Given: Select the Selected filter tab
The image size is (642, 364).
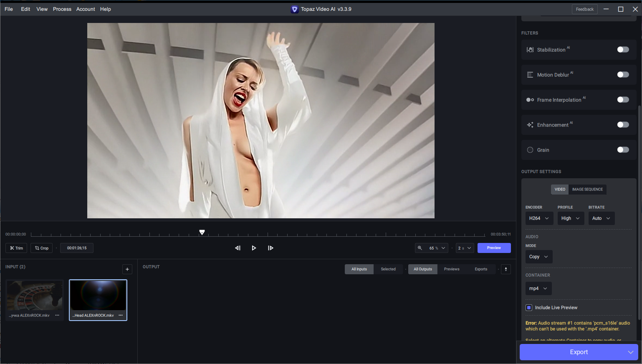Looking at the screenshot, I should [x=388, y=269].
